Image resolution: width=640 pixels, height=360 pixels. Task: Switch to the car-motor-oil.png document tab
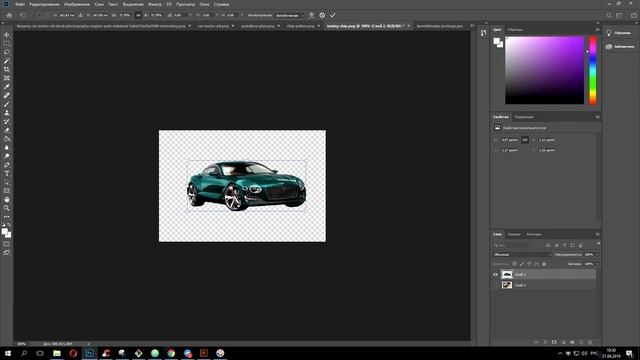213,26
